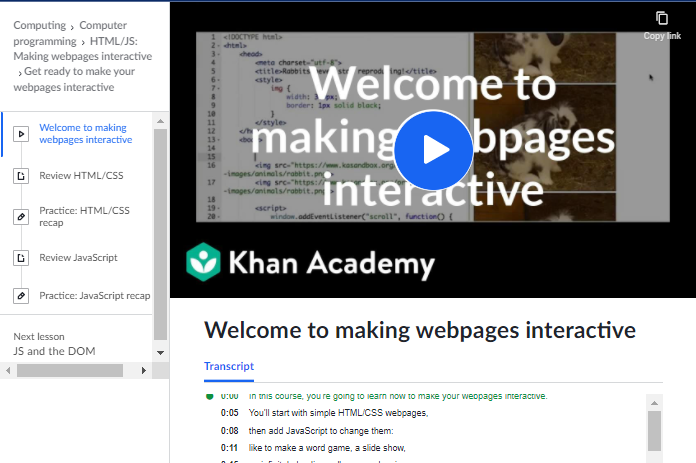Jump to transcript line at 0:08
The height and width of the screenshot is (463, 696).
[307, 431]
